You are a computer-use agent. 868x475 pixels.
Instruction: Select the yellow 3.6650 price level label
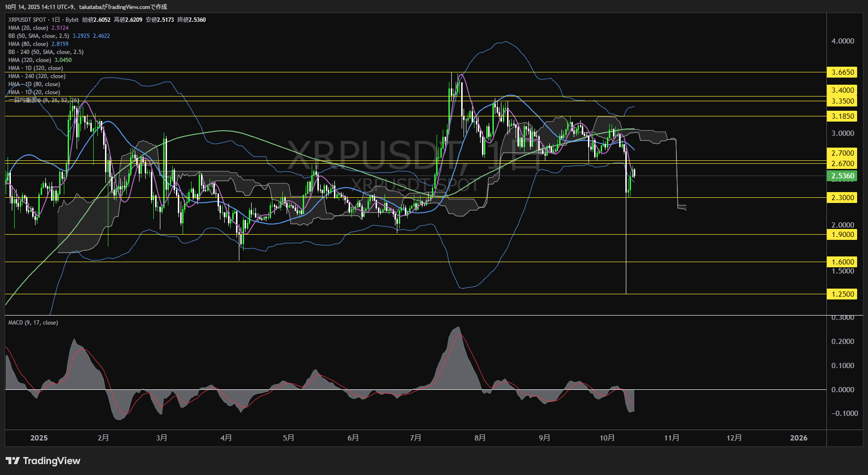(842, 72)
